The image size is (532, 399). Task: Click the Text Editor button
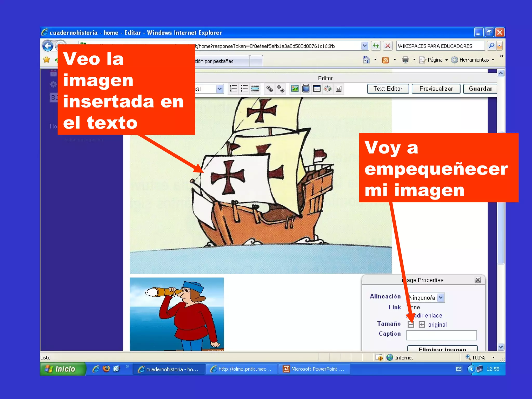(388, 89)
